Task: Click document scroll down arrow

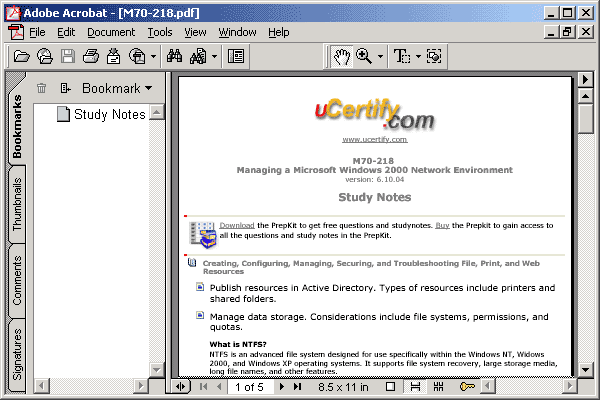Action: 585,370
